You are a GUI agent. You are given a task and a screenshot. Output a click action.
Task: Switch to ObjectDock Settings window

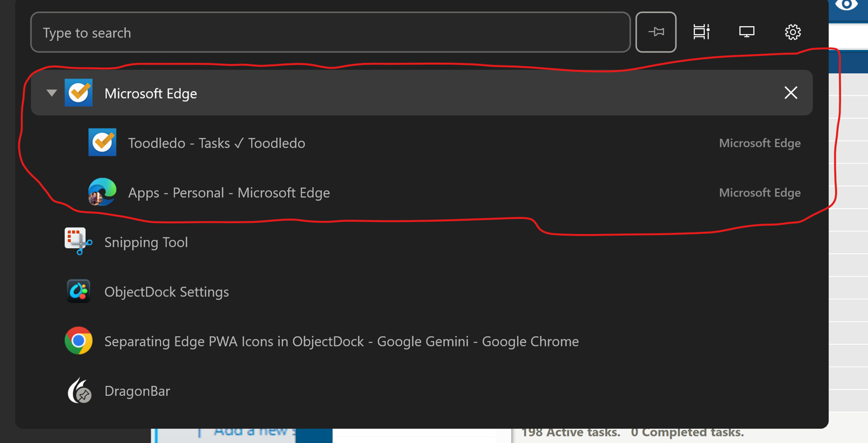tap(422, 292)
